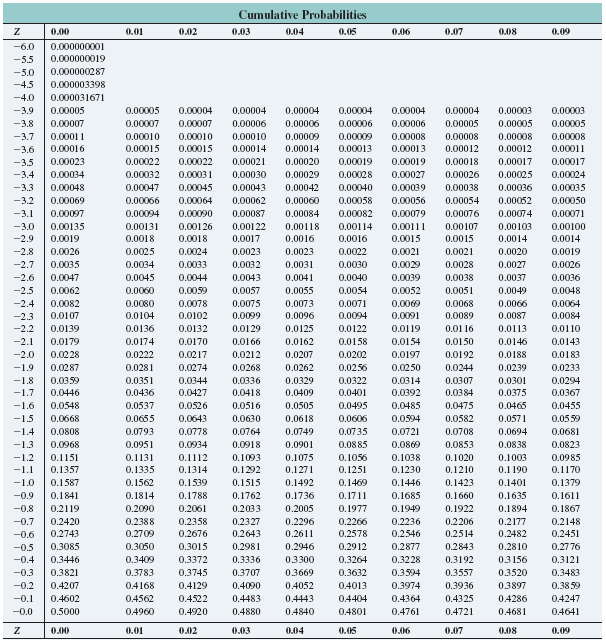Click the value 0.3085 in row −0.5

(65, 547)
